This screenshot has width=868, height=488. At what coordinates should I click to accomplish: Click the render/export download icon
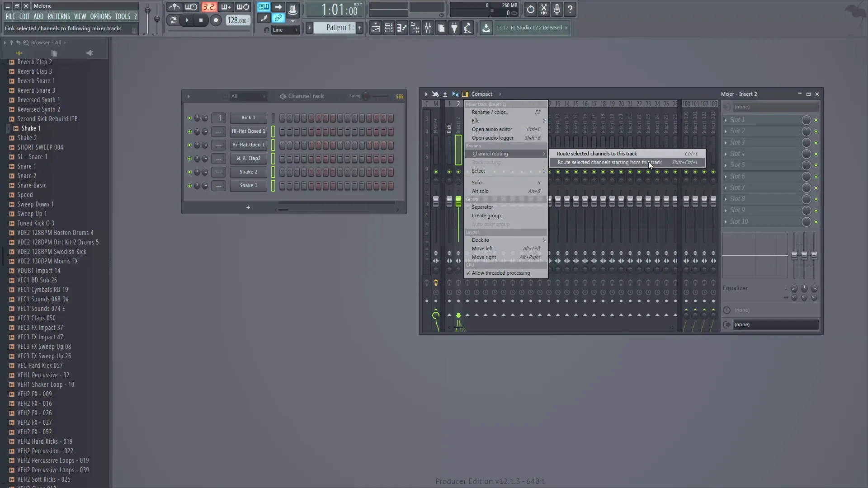pos(486,28)
